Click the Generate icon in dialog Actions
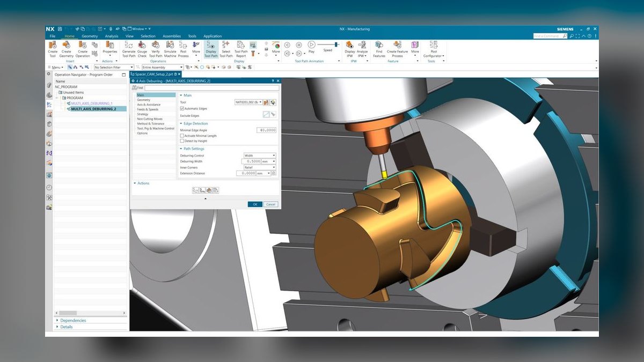This screenshot has width=644, height=362. click(196, 190)
